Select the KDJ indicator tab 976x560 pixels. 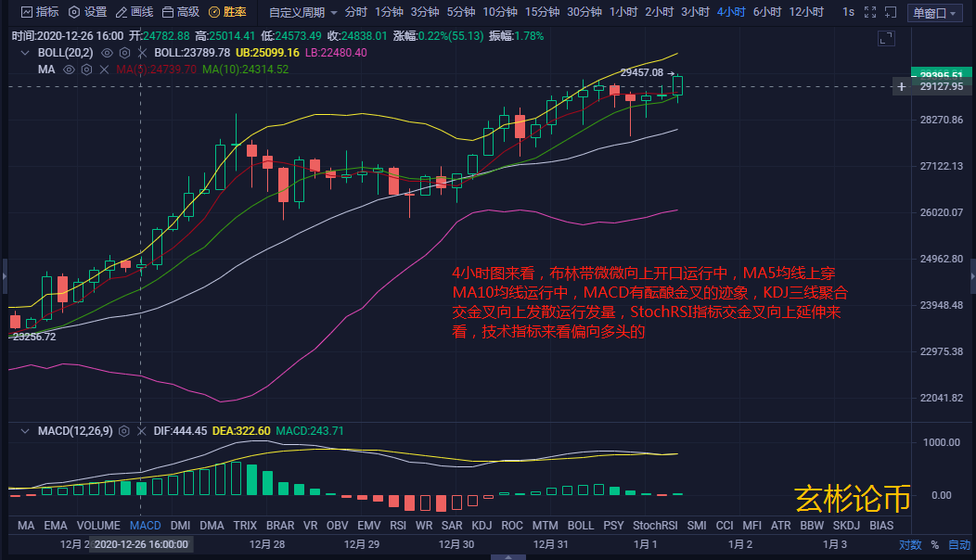pos(482,525)
